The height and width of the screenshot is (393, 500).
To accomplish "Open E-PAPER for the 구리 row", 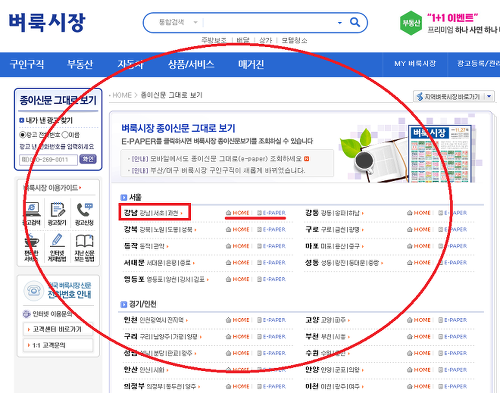I will pos(271,337).
